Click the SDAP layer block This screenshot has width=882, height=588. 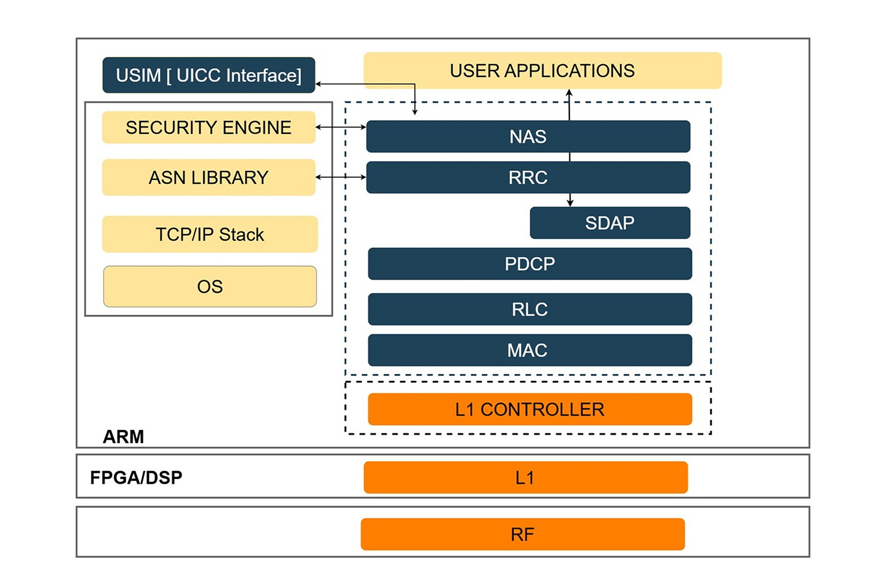(x=610, y=223)
